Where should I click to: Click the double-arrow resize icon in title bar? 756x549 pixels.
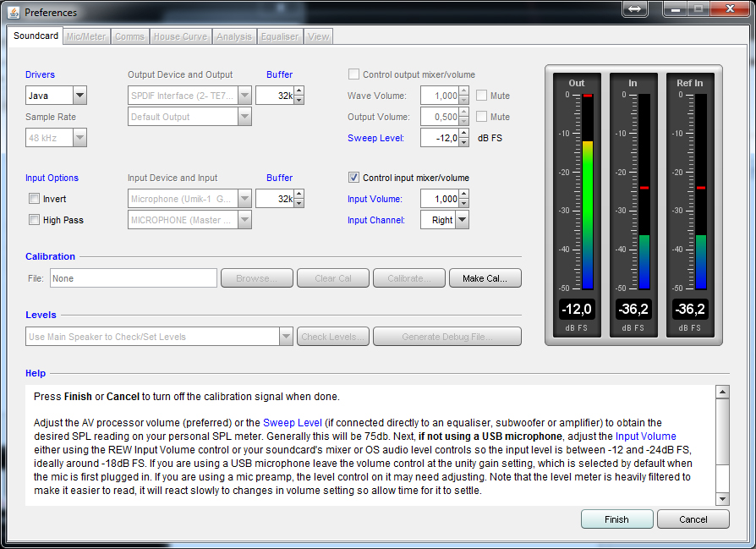(x=635, y=8)
